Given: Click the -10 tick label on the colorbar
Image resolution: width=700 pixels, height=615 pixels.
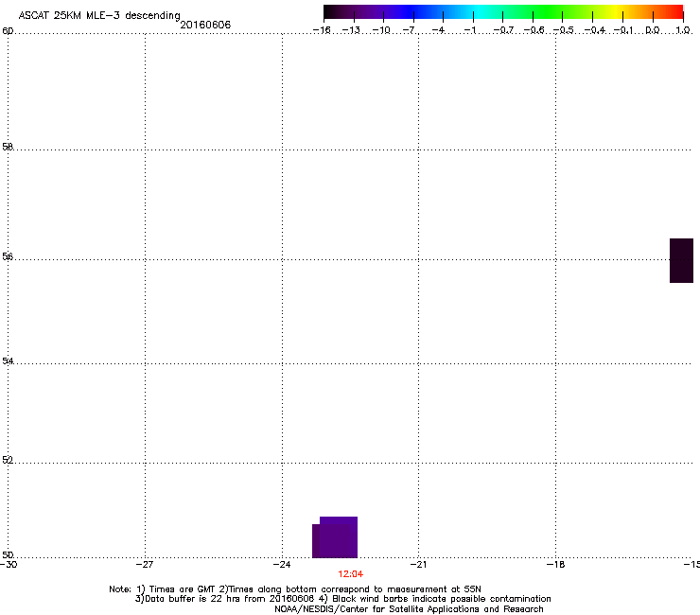Looking at the screenshot, I should [381, 30].
